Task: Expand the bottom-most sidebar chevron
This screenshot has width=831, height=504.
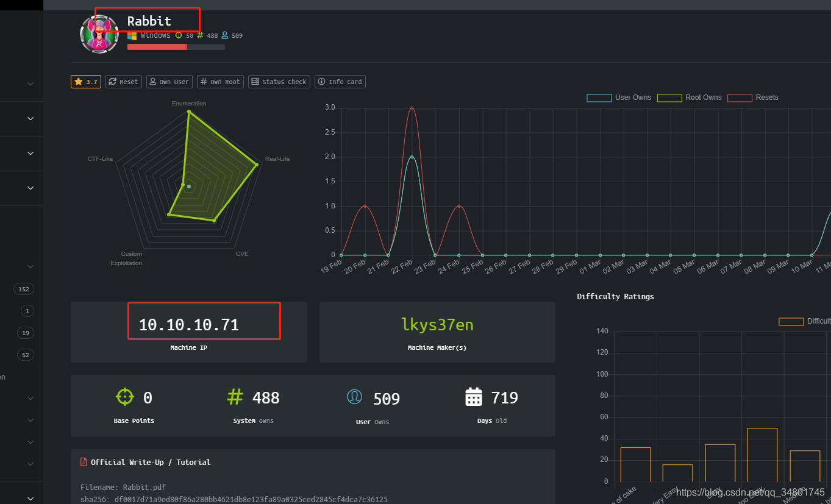Action: tap(30, 499)
